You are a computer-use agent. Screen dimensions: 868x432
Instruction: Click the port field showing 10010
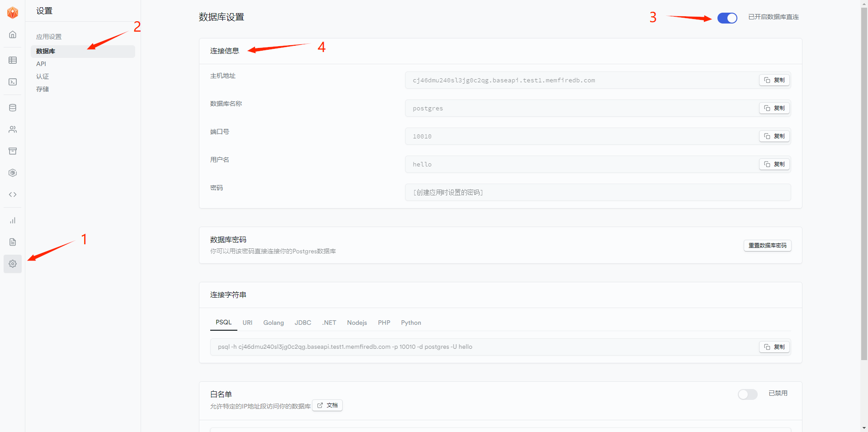(x=598, y=136)
